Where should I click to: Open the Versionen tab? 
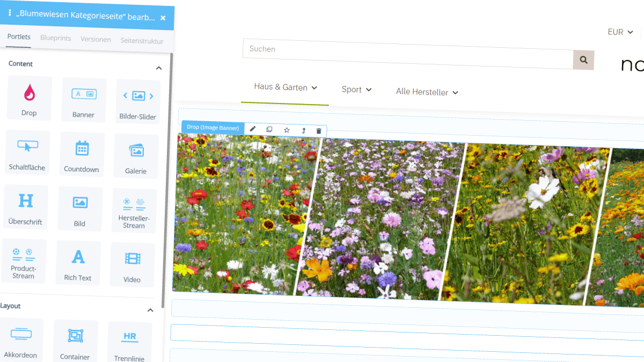96,39
